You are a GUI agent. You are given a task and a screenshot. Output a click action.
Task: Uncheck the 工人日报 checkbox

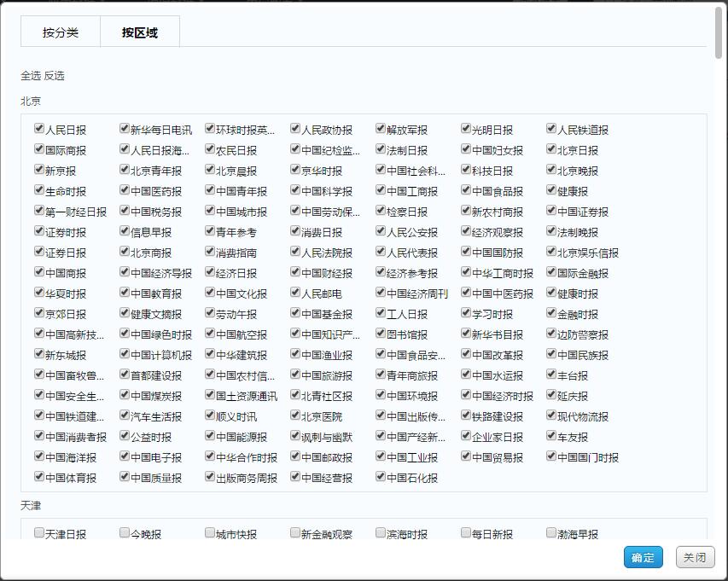click(x=381, y=312)
